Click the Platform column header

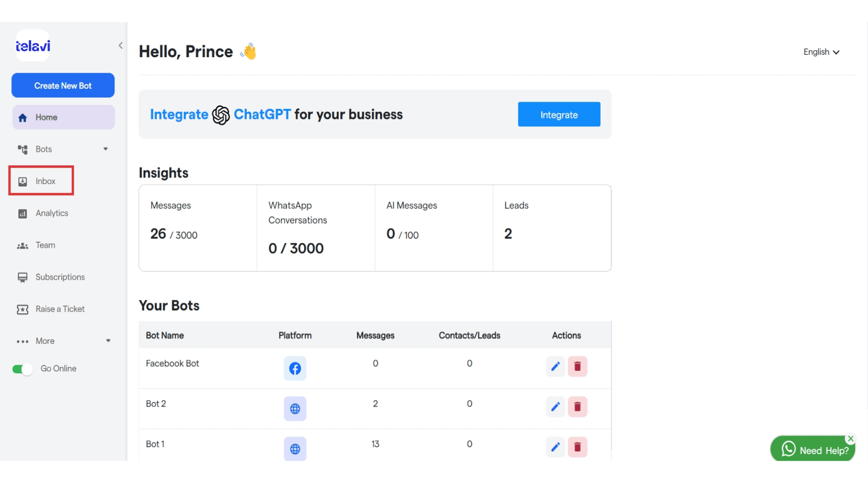tap(295, 335)
